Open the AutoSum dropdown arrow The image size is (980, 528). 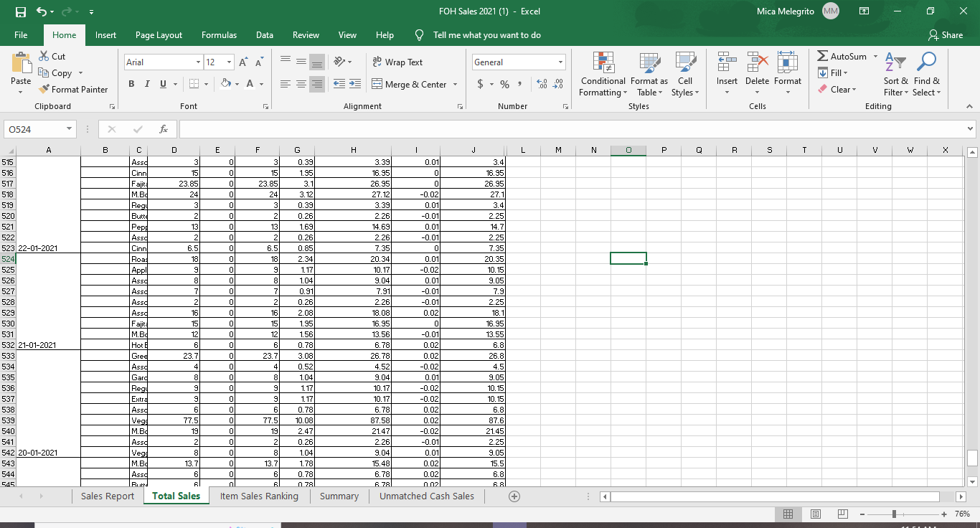point(875,56)
